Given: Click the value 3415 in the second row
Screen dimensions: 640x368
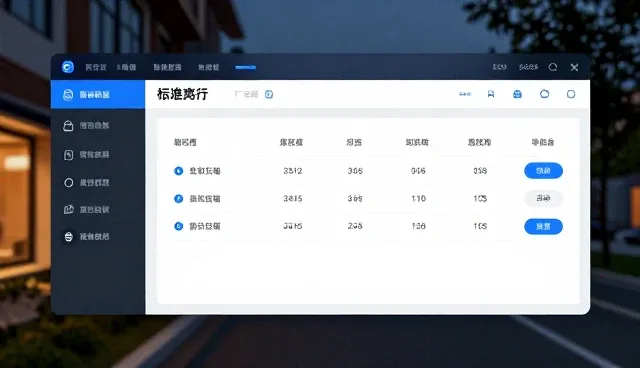Looking at the screenshot, I should (x=293, y=198).
